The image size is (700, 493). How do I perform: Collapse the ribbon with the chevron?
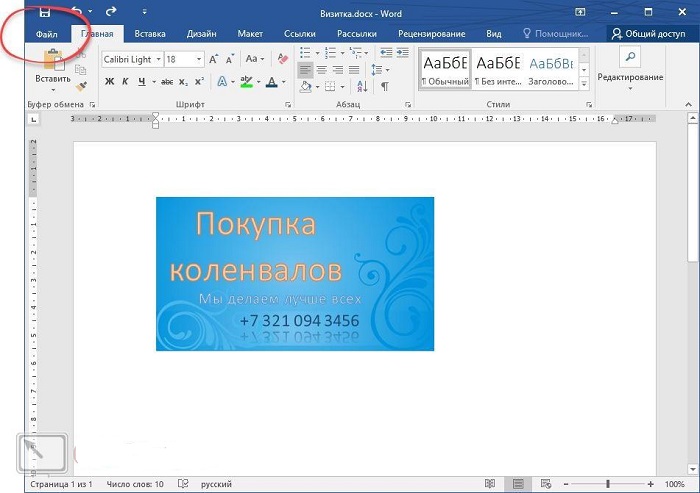(688, 104)
